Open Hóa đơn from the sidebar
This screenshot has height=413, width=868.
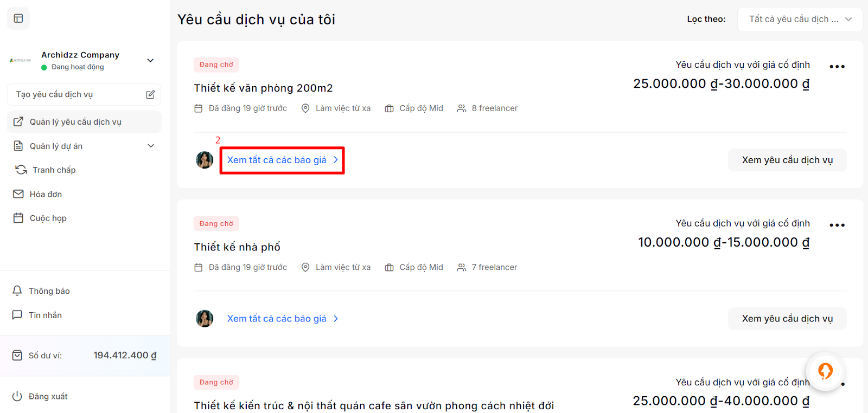coord(46,194)
